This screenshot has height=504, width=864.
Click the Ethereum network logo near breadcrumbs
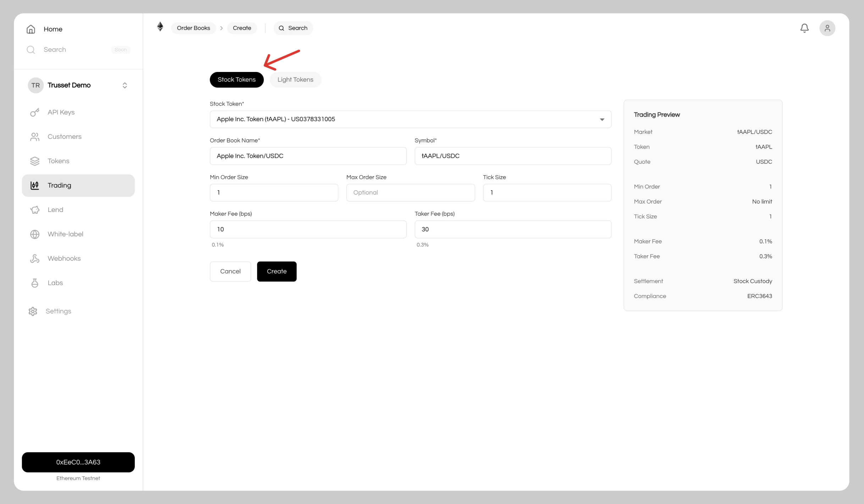click(x=160, y=27)
